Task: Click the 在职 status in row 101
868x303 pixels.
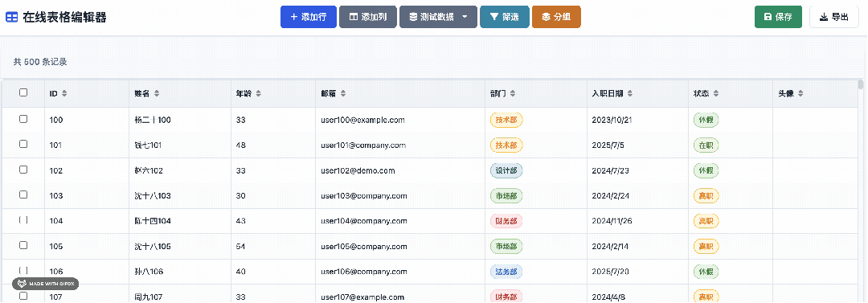Action: click(706, 145)
